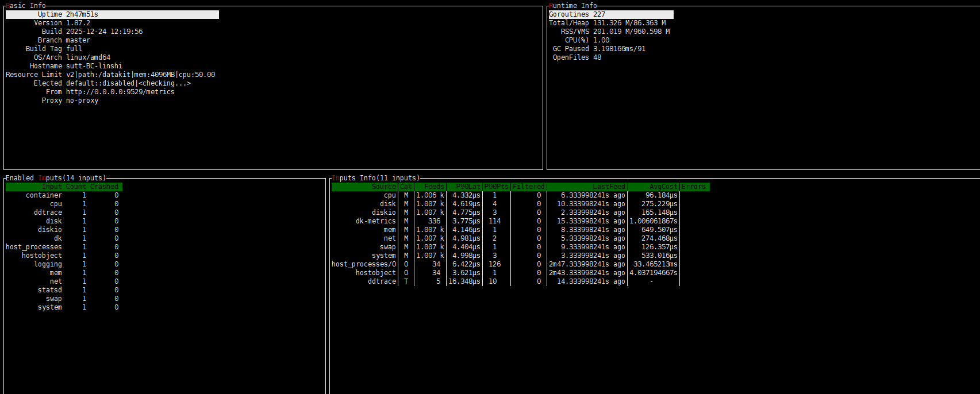Select the host_processes/O source row
Screen dimensions: 980x394
(x=364, y=264)
